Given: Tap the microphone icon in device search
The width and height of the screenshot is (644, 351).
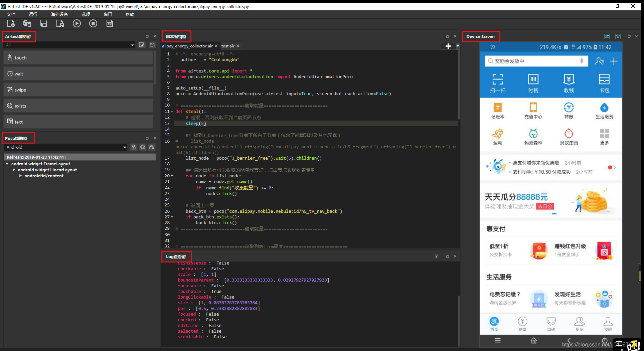Looking at the screenshot, I should pyautogui.click(x=582, y=61).
